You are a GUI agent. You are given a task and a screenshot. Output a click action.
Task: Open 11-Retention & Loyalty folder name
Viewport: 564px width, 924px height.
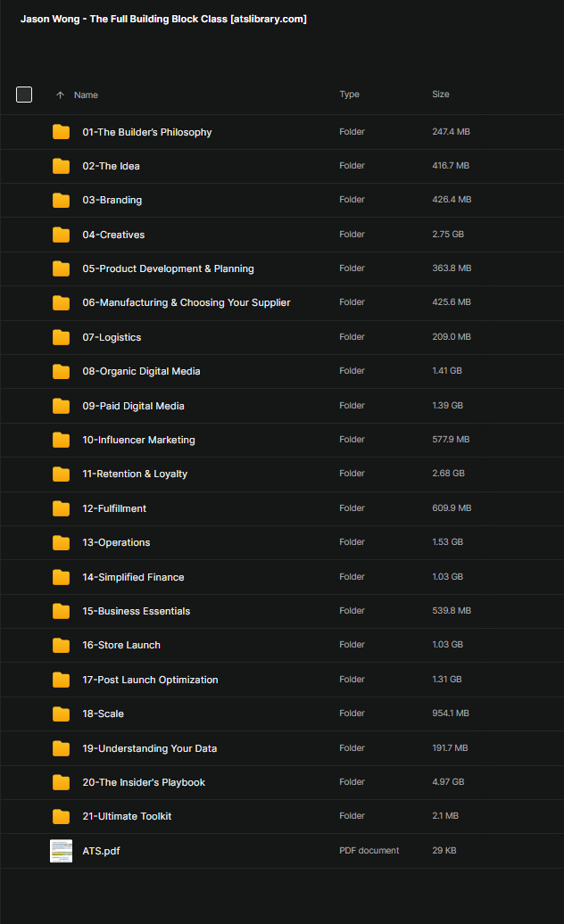tap(135, 474)
